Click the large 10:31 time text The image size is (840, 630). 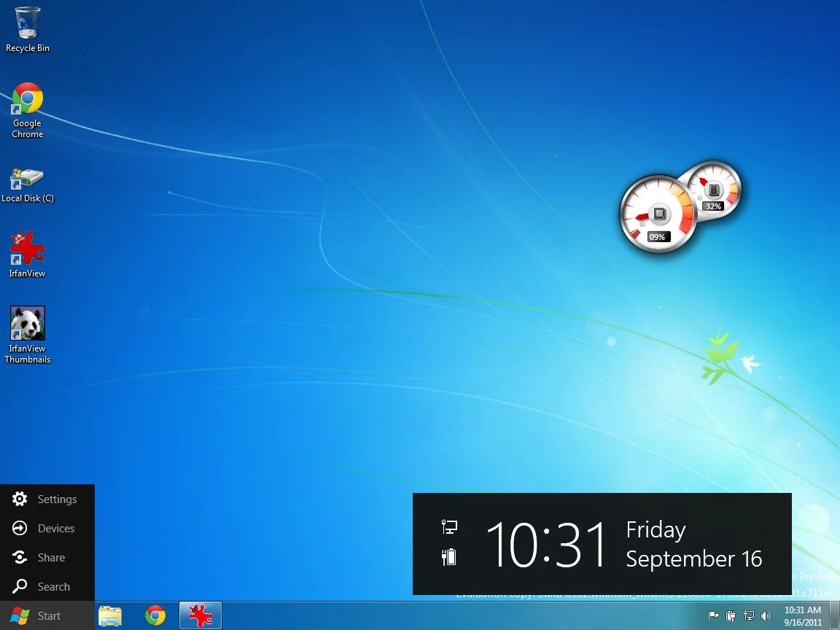pyautogui.click(x=546, y=545)
